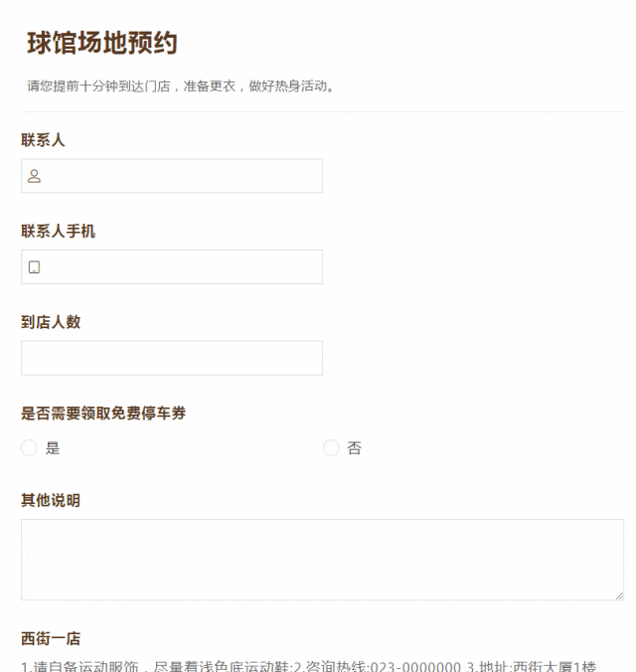Click the 是否需要领取免费停车券 question label
636x672 pixels.
coord(103,414)
